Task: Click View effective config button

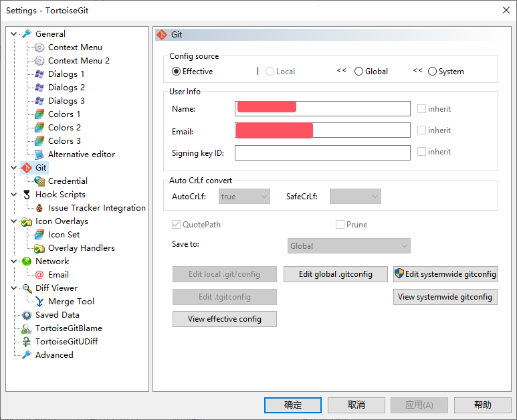Action: pyautogui.click(x=225, y=319)
